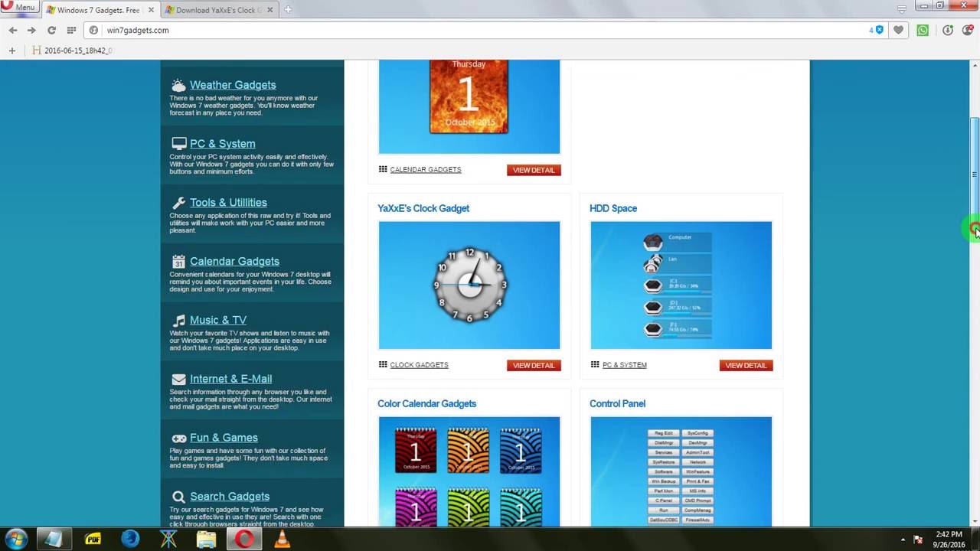The width and height of the screenshot is (980, 551).
Task: Click the PC & System monitor icon
Action: tap(178, 144)
